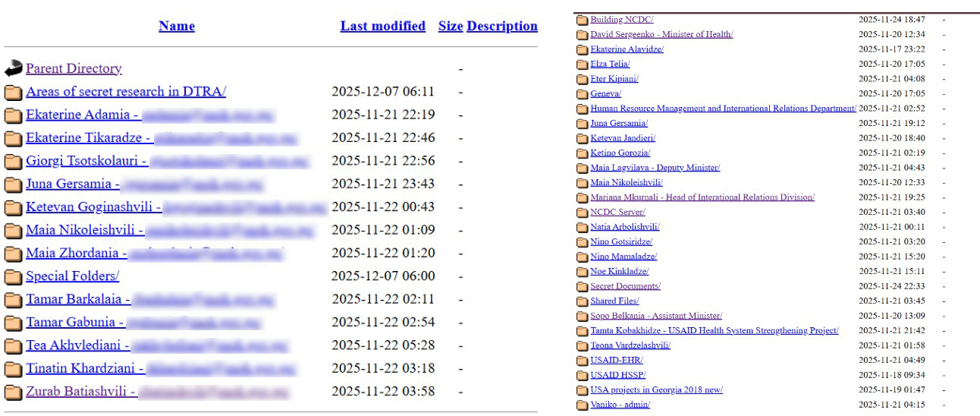Open the Shared Files folder link

point(614,301)
